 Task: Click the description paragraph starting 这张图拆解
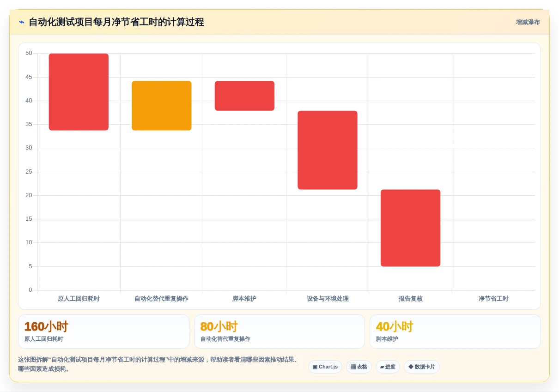pyautogui.click(x=158, y=364)
